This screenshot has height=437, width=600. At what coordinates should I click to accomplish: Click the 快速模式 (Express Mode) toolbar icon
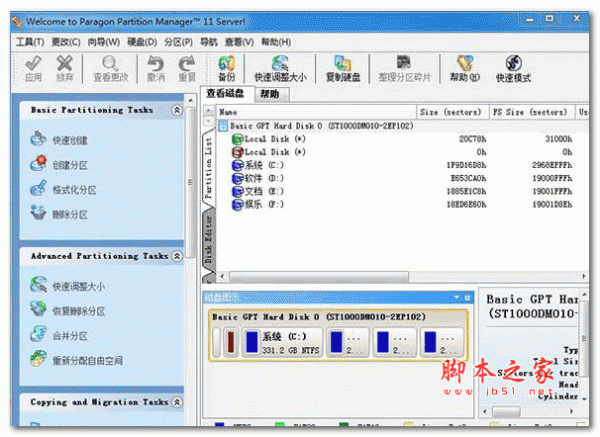click(x=513, y=68)
